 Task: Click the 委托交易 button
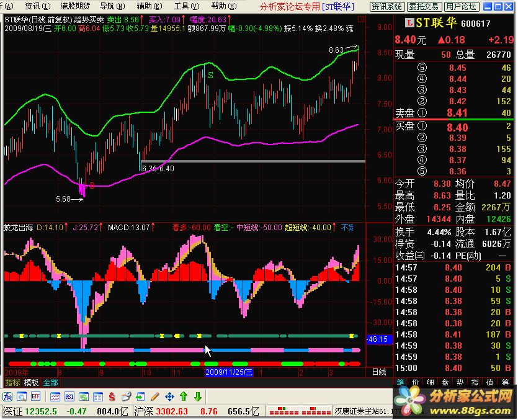point(424,6)
